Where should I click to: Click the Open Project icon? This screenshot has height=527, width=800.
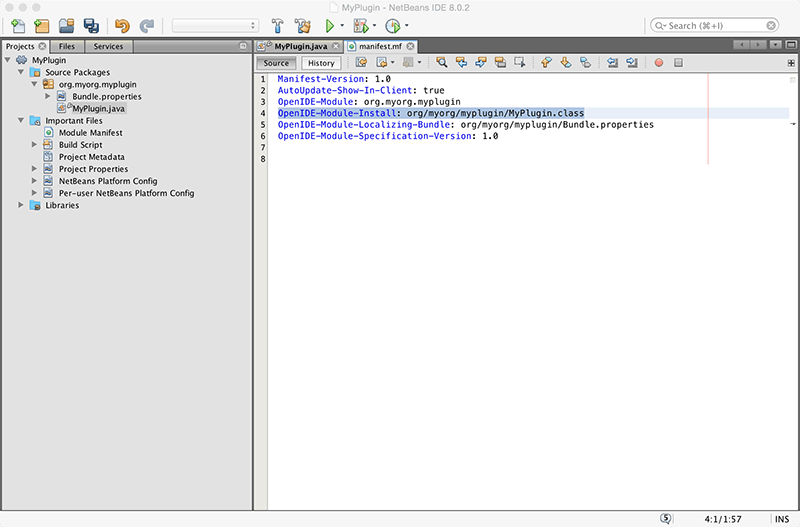coord(66,26)
